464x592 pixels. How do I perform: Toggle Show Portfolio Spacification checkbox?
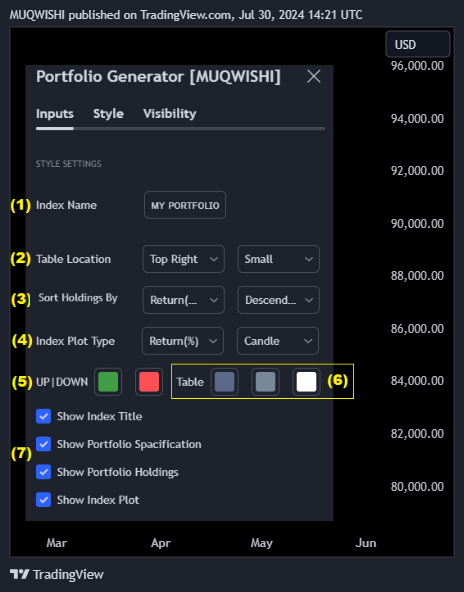click(43, 444)
